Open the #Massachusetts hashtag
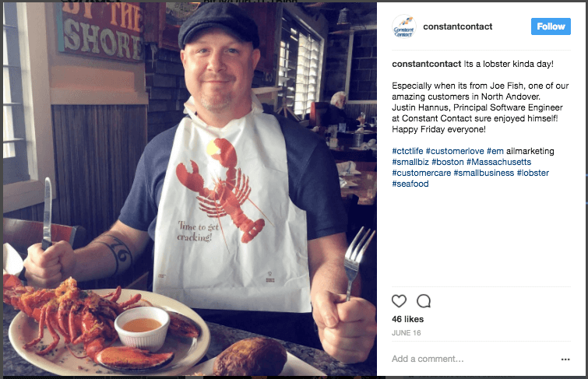Screen dimensions: 588x379 (498, 162)
